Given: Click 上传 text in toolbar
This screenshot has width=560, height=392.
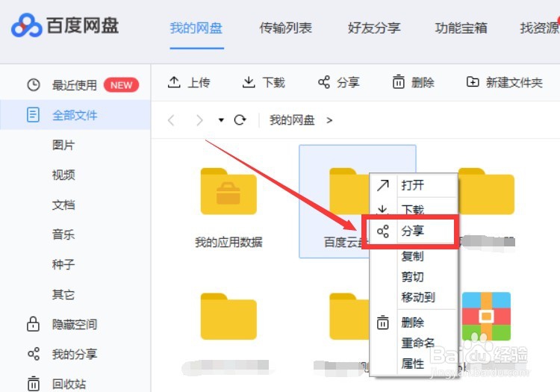Looking at the screenshot, I should pyautogui.click(x=199, y=83).
